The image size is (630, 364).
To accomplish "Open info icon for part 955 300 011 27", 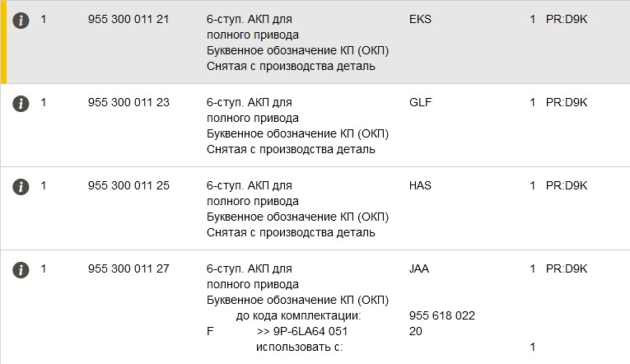I will tap(21, 269).
